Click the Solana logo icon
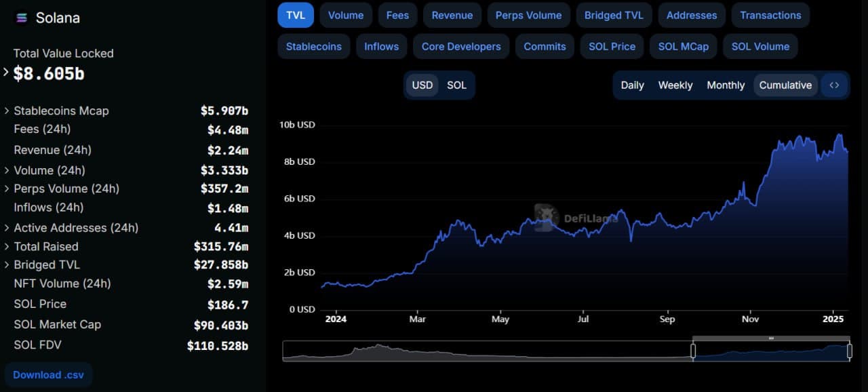Screen dimensions: 868x392 coord(22,18)
